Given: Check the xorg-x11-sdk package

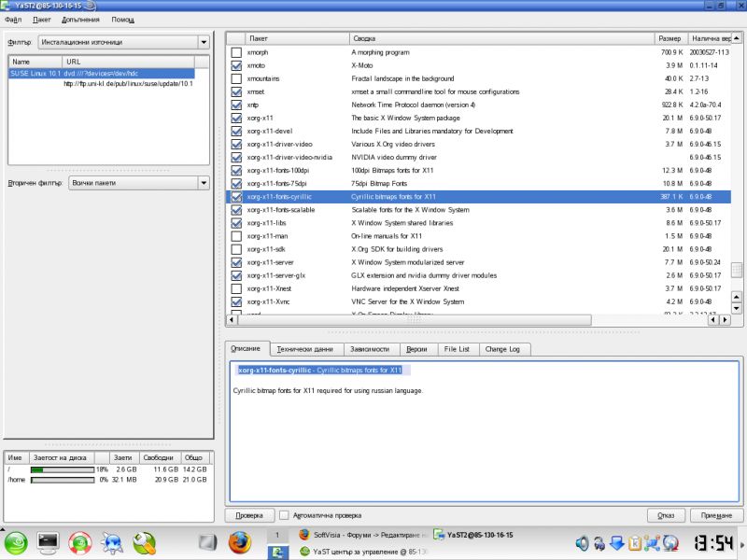Looking at the screenshot, I should click(236, 249).
